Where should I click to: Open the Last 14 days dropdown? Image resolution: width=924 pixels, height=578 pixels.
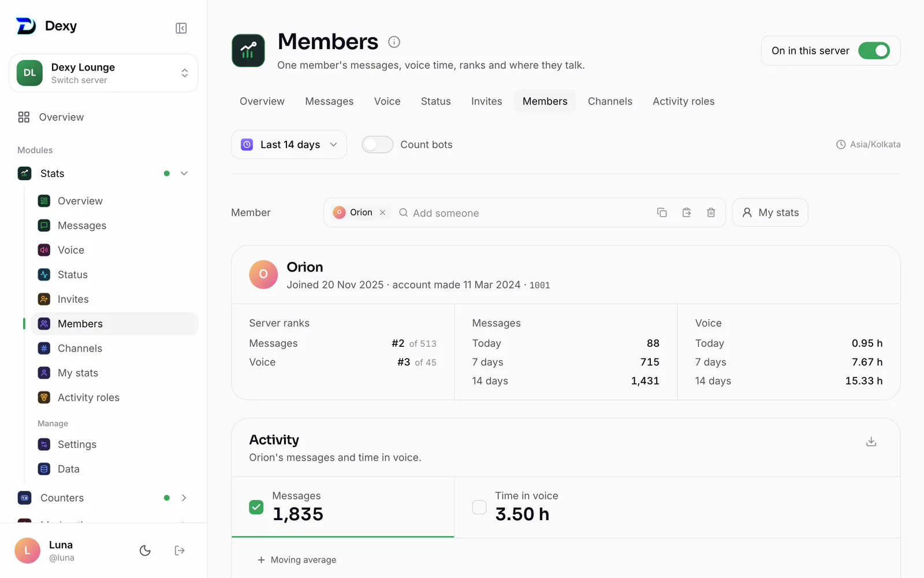pyautogui.click(x=289, y=144)
